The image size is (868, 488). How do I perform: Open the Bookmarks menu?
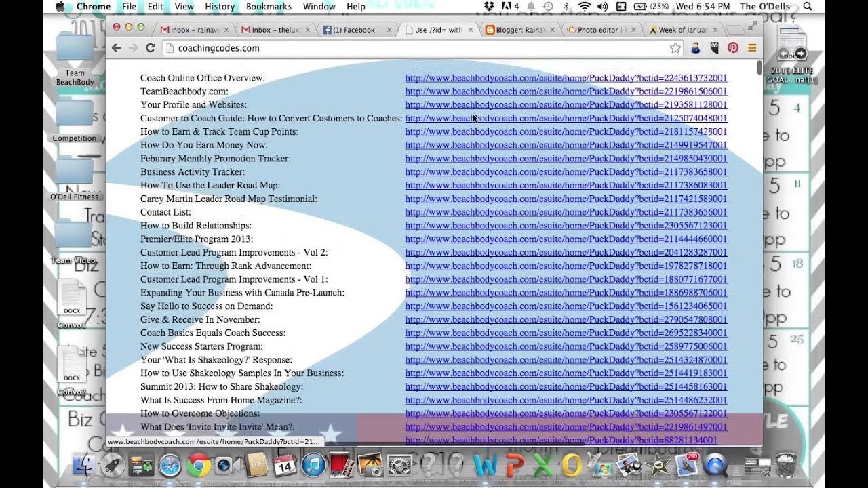269,7
